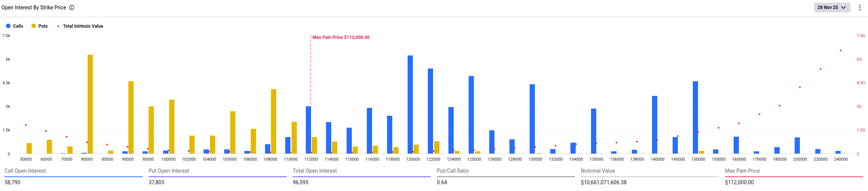868x191 pixels.
Task: Click the blue Calls legend dot
Action: click(x=8, y=26)
